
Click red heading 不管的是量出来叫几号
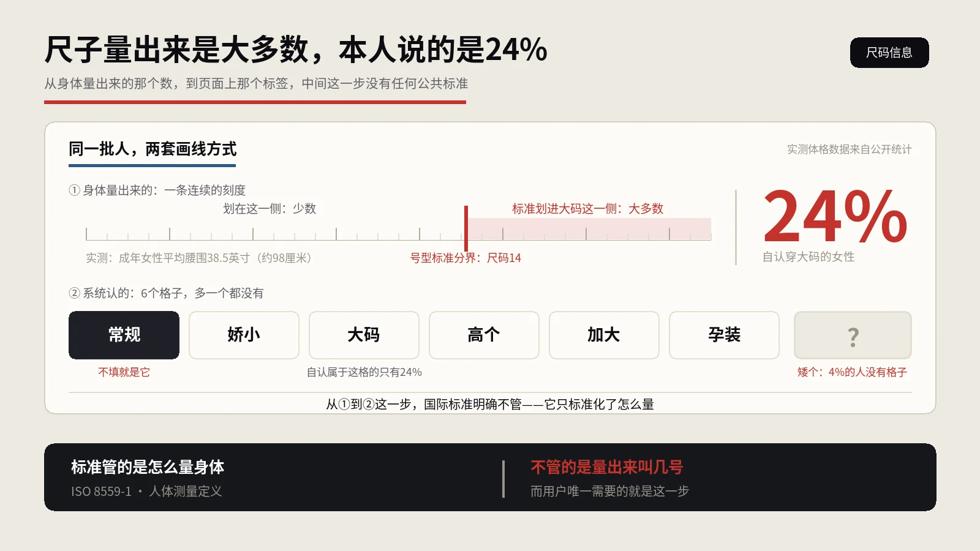pyautogui.click(x=607, y=467)
